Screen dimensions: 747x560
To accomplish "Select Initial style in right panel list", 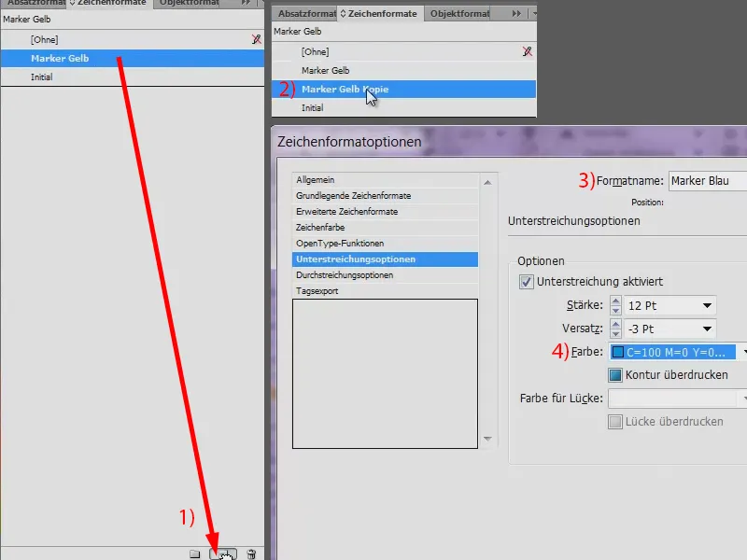I will (403, 107).
